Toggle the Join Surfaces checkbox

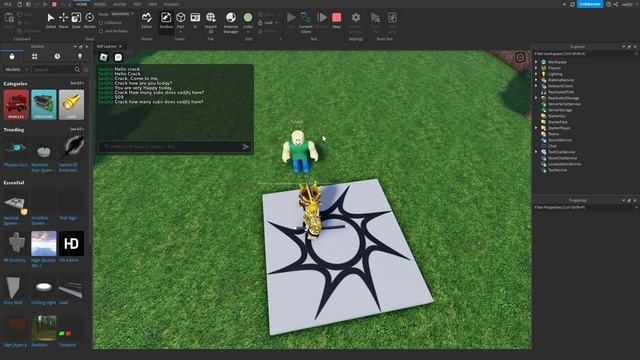coord(101,31)
